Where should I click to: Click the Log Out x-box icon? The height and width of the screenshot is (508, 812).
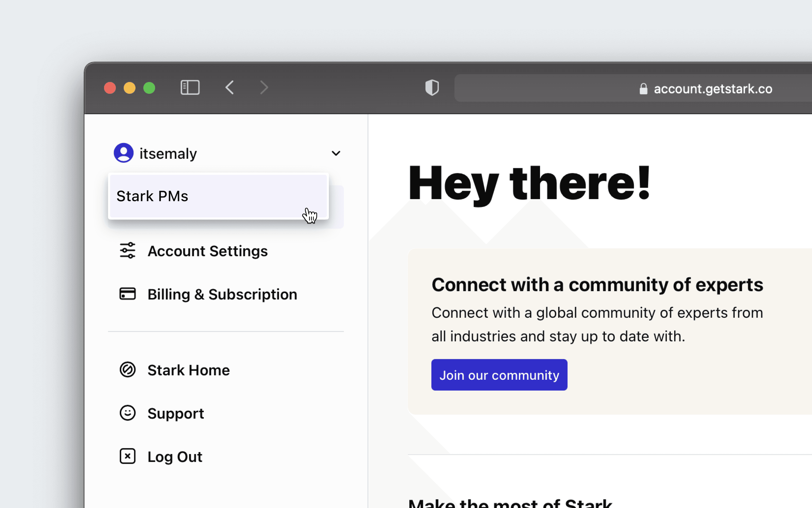[127, 456]
